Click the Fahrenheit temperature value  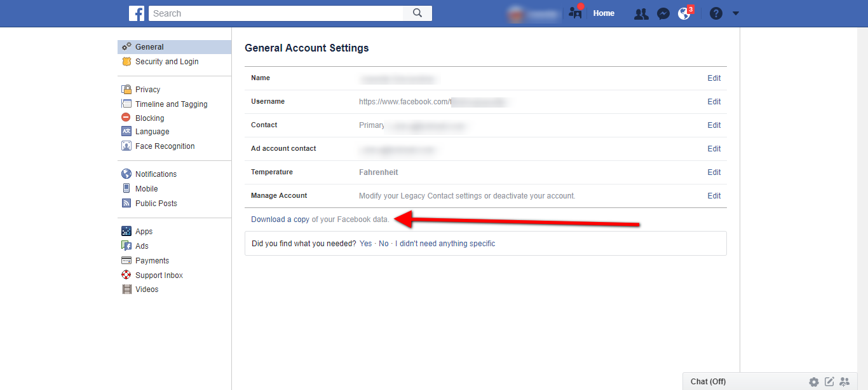click(379, 172)
